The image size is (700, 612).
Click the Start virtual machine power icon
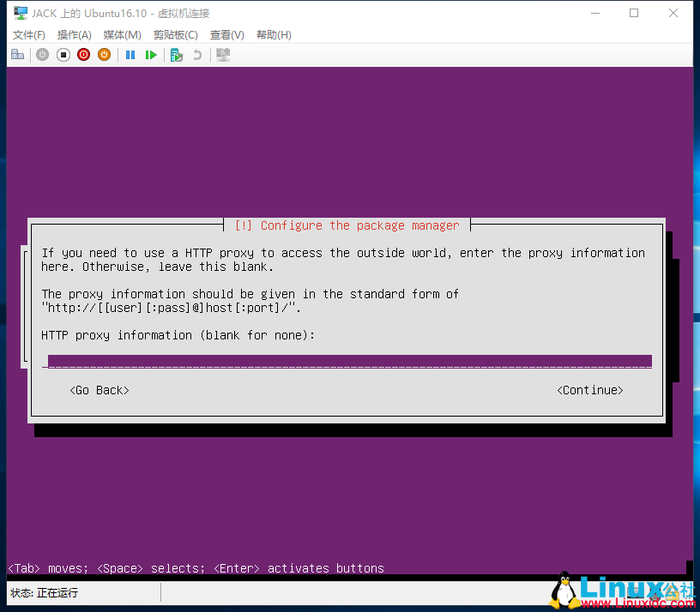click(x=42, y=54)
